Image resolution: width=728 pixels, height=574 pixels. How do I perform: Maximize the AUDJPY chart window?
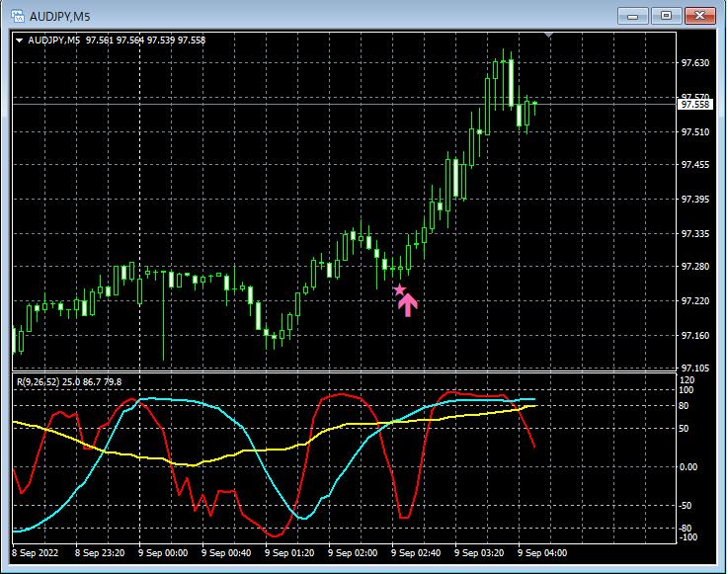pos(666,16)
